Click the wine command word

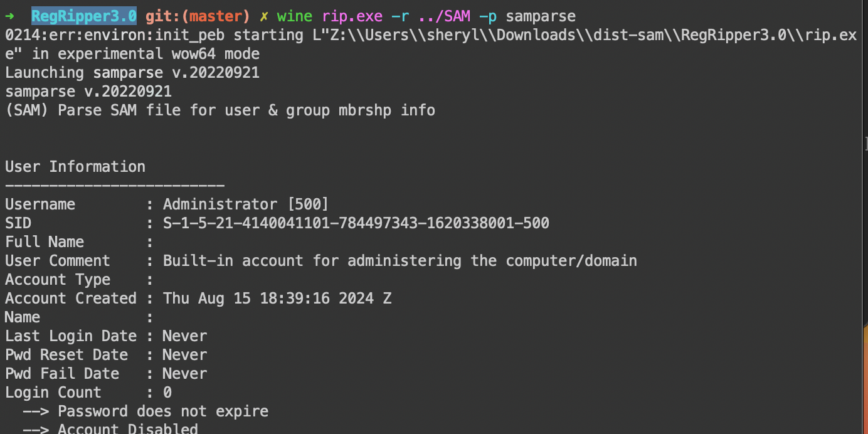point(295,16)
